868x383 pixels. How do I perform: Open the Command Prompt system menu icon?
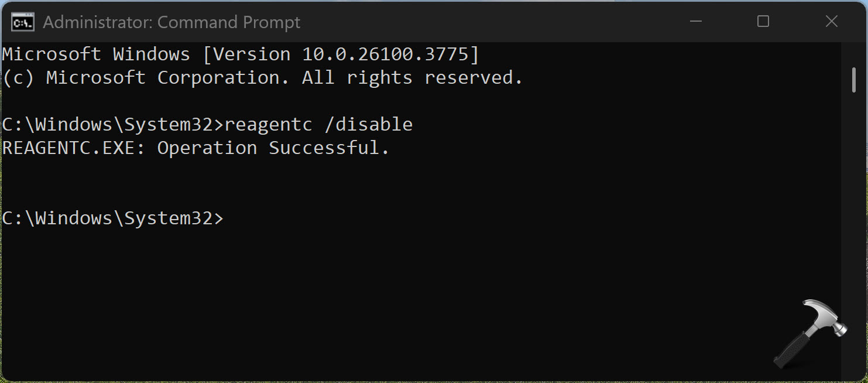click(x=23, y=22)
